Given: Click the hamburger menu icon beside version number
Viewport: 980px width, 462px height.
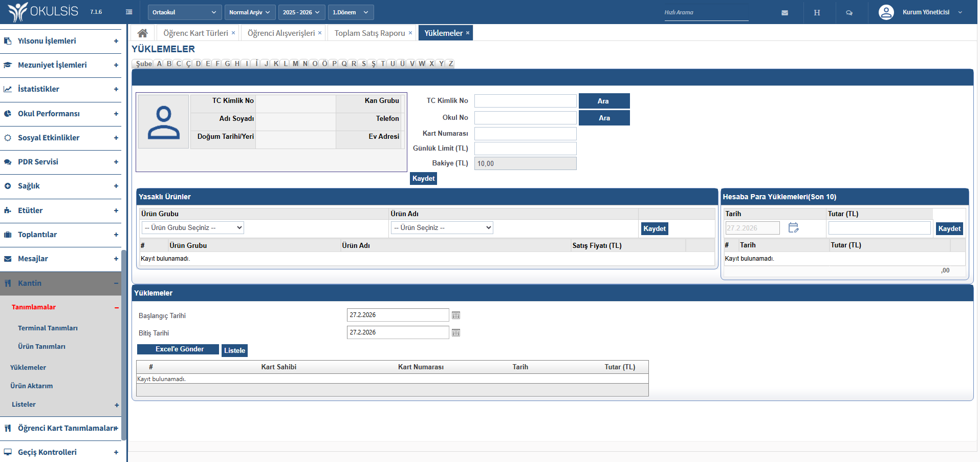Looking at the screenshot, I should (x=129, y=12).
